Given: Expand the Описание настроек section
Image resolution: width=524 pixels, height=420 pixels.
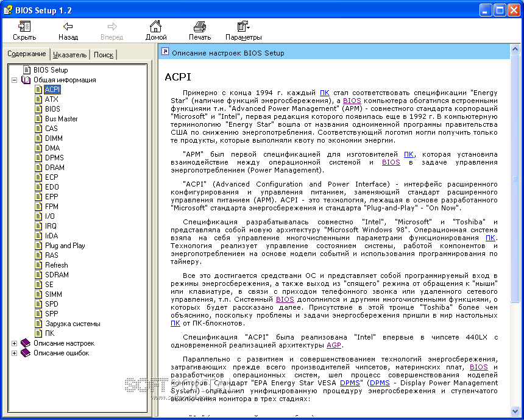Looking at the screenshot, I should [15, 343].
